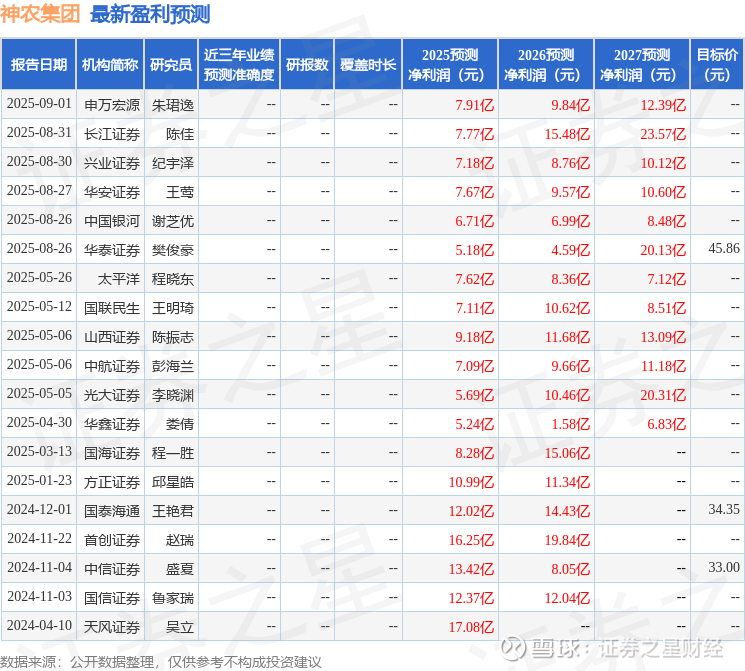
Task: Select the value 7.91亿
Action: [x=475, y=105]
